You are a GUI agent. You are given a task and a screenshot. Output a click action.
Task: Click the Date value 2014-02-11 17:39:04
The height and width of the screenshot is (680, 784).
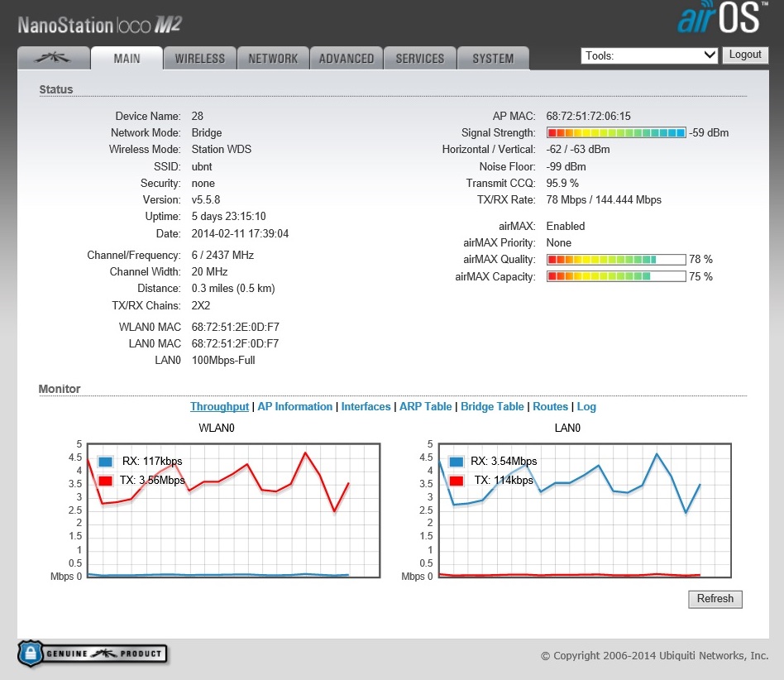tap(240, 233)
